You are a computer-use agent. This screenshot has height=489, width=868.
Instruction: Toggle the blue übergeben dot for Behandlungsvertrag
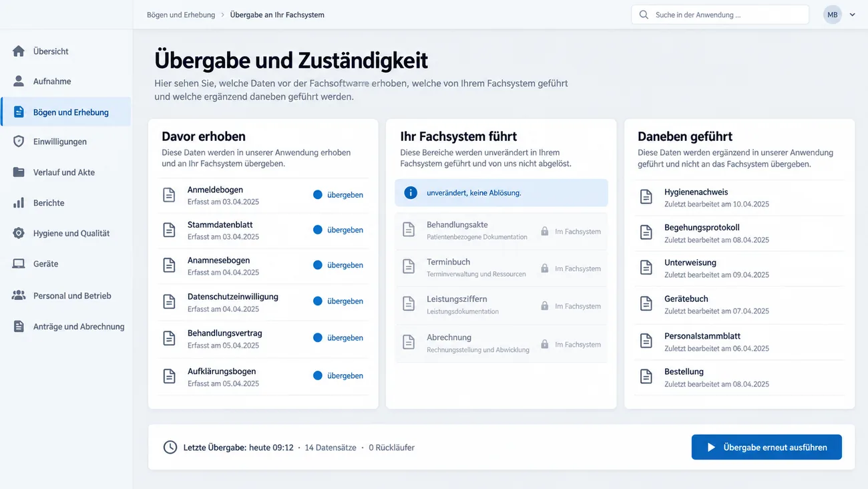click(x=318, y=338)
